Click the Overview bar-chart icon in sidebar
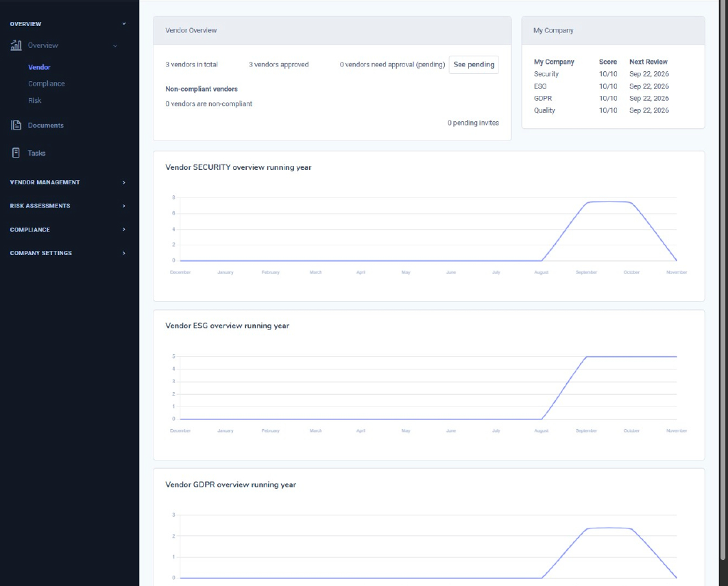728x586 pixels. 15,45
